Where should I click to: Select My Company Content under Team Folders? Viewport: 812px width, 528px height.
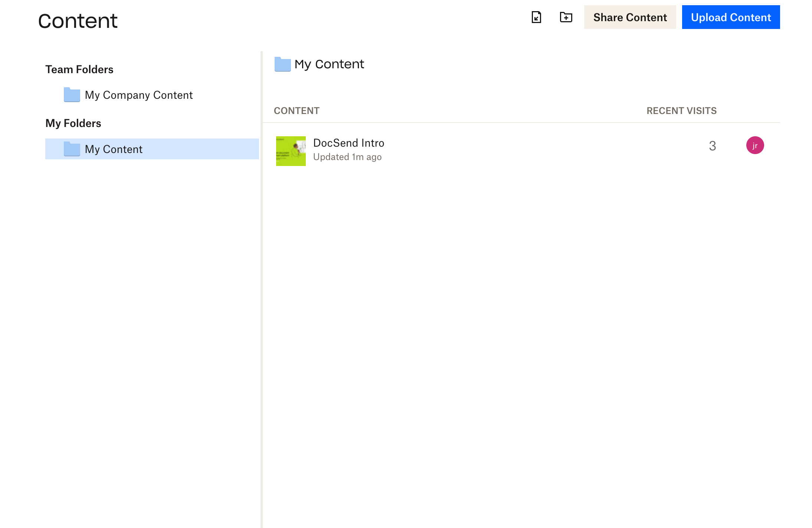(139, 95)
